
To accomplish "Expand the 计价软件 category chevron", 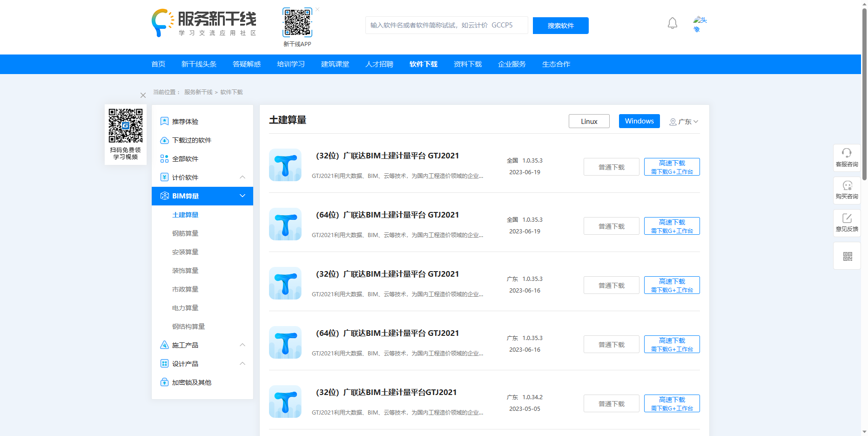I will pyautogui.click(x=242, y=177).
